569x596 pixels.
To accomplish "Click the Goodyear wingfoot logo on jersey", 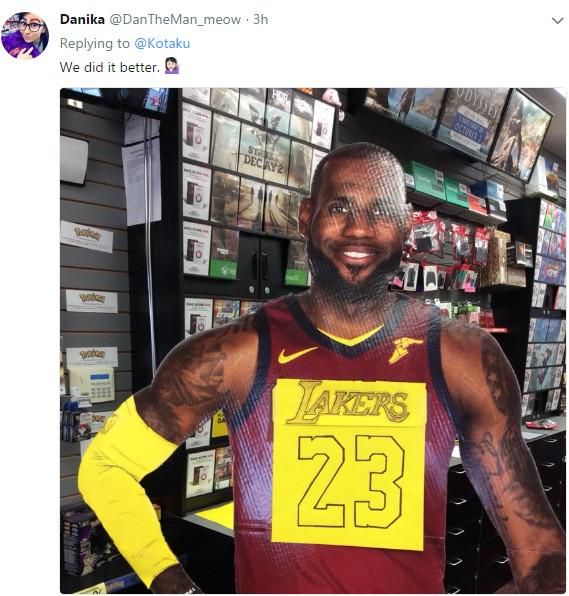I will (404, 350).
